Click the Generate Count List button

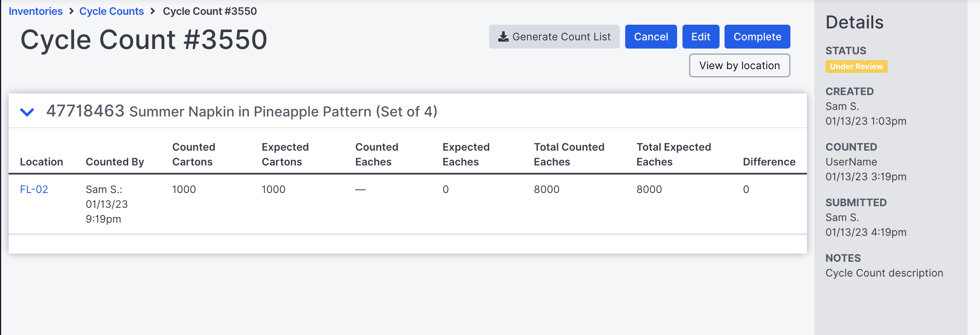[554, 37]
